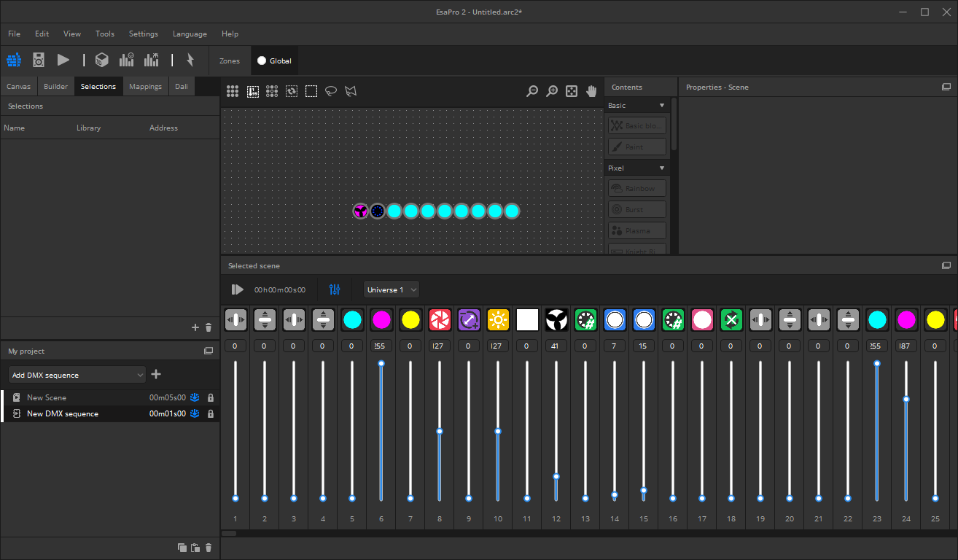This screenshot has width=958, height=560.
Task: Click the lightning bolt icon in top toolbar
Action: click(x=190, y=61)
